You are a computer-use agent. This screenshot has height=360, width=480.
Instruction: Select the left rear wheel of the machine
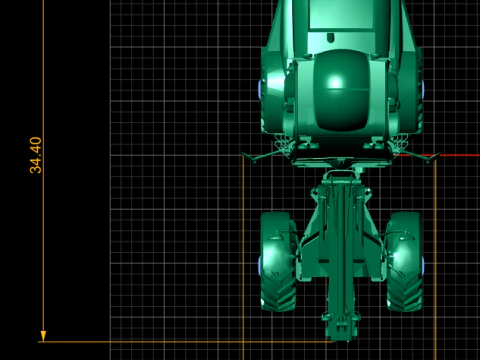tap(278, 262)
